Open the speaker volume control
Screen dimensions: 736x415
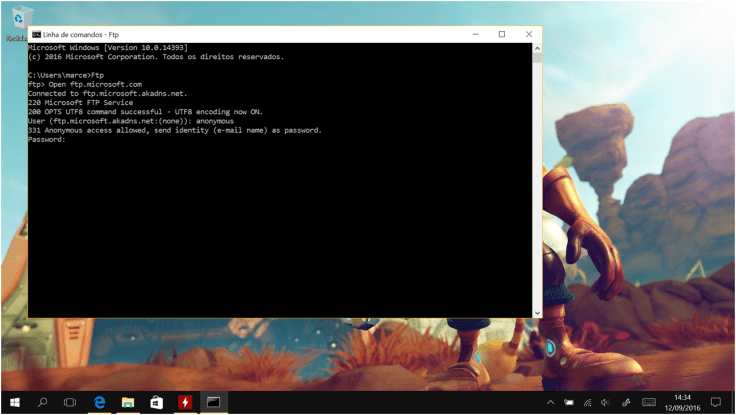[605, 402]
